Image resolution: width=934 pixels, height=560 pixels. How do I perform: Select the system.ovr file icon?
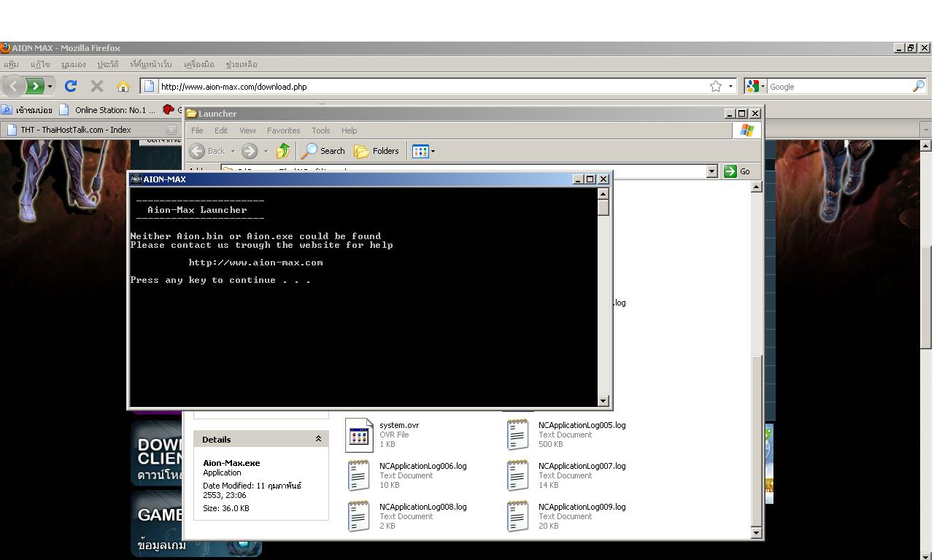[x=359, y=435]
